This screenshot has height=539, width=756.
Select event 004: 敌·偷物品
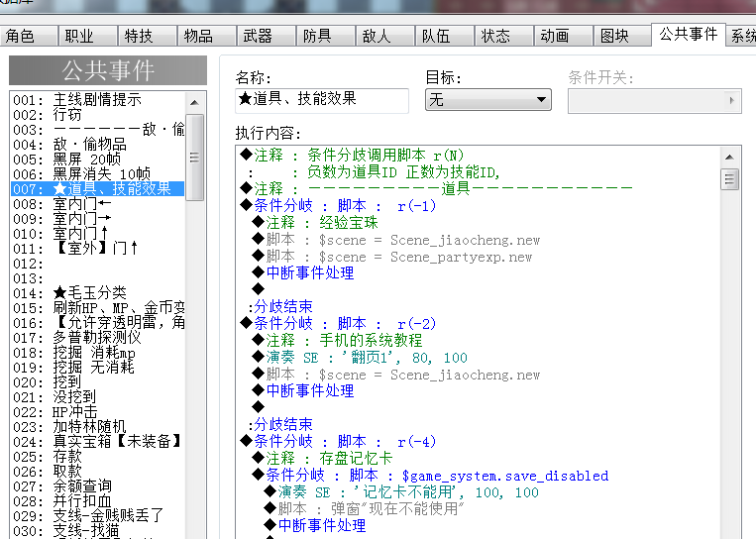tap(98, 144)
